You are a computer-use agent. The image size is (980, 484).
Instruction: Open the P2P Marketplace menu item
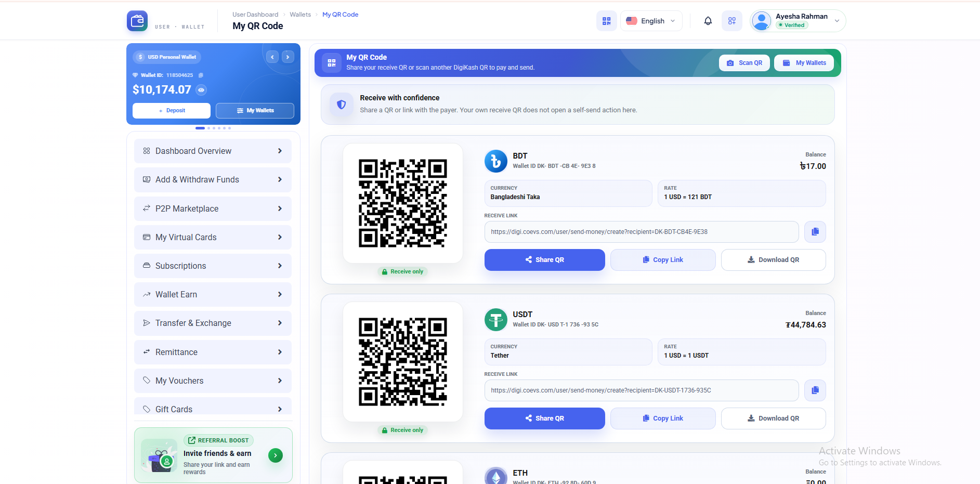[x=213, y=208]
